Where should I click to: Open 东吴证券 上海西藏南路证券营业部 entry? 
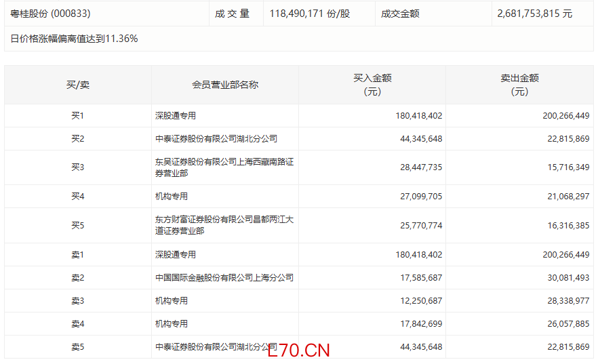point(224,167)
